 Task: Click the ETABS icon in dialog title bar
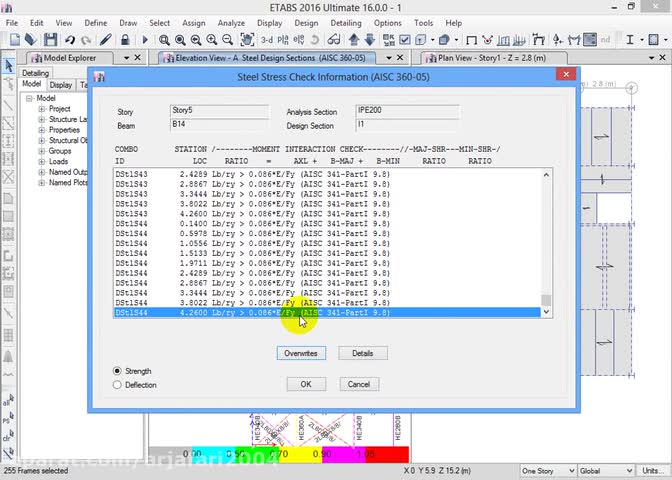99,77
